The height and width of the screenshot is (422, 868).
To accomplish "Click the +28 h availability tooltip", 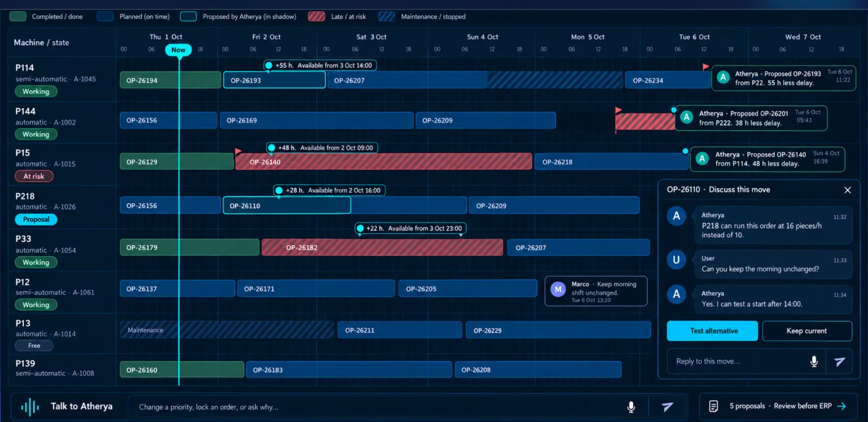I will pos(329,190).
